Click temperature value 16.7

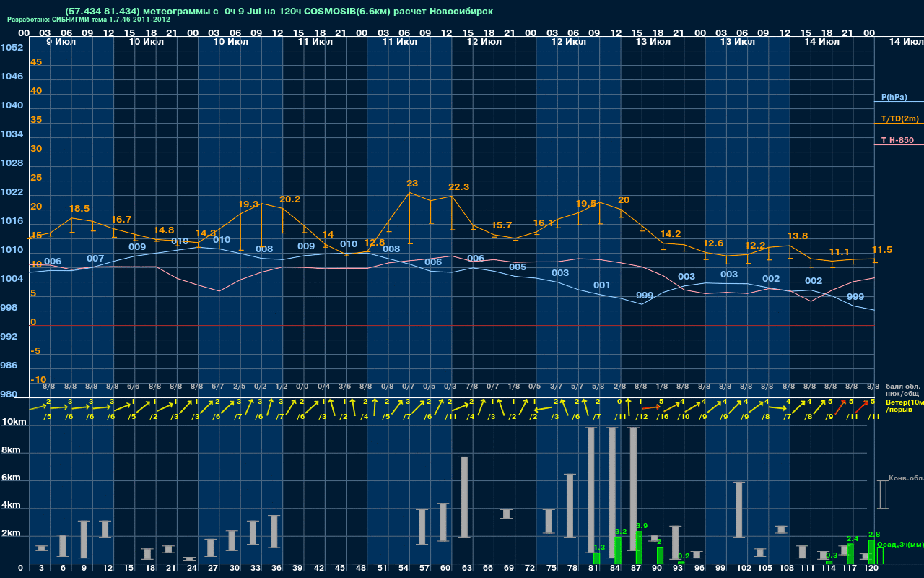[x=121, y=219]
